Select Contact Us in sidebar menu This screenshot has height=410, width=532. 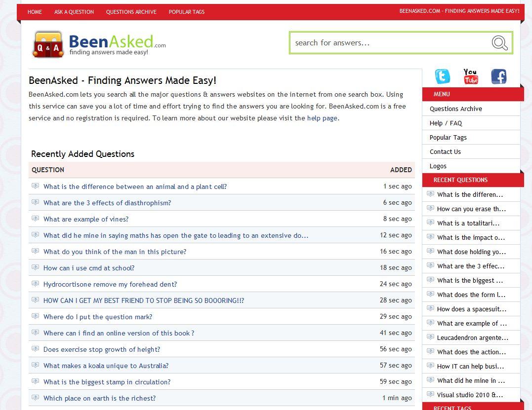click(445, 152)
